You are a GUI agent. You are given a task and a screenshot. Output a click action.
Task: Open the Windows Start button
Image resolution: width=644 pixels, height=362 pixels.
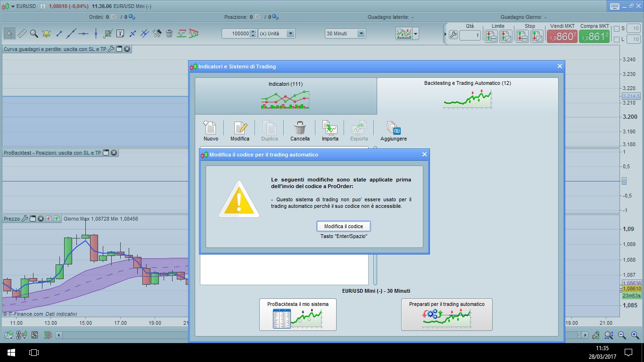(11, 352)
